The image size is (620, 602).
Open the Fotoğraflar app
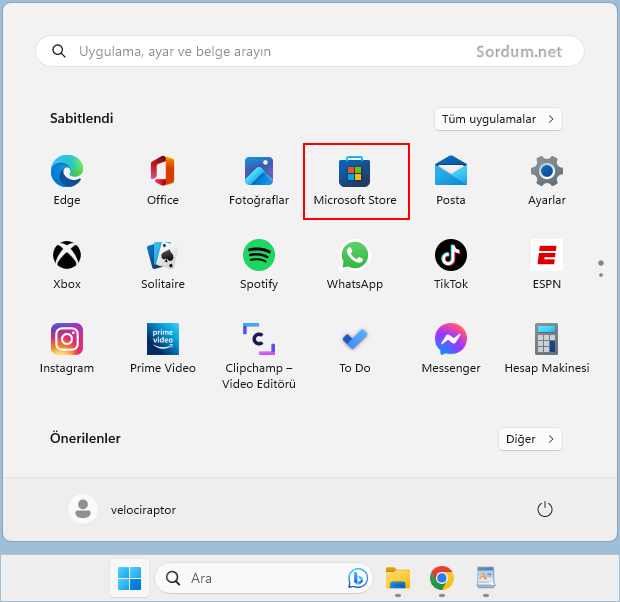[259, 180]
